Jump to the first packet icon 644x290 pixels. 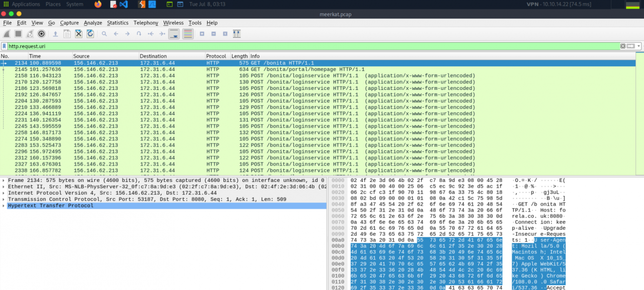pyautogui.click(x=150, y=34)
